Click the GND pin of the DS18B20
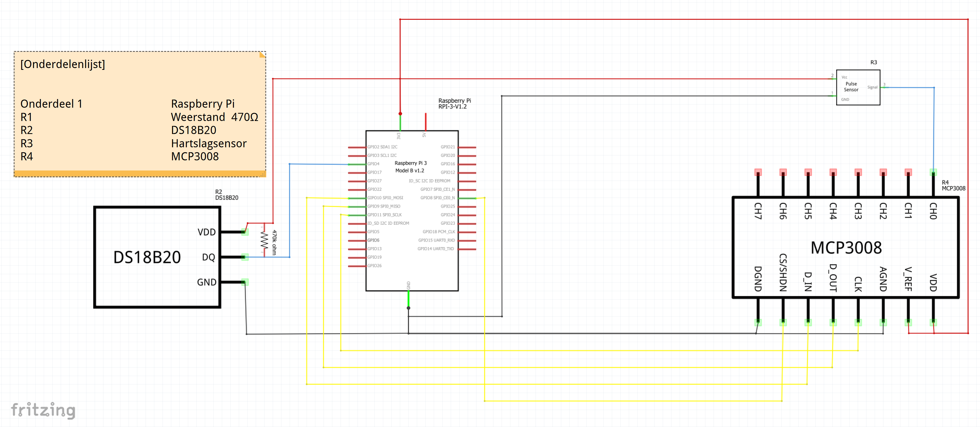Image resolution: width=980 pixels, height=427 pixels. pos(233,282)
